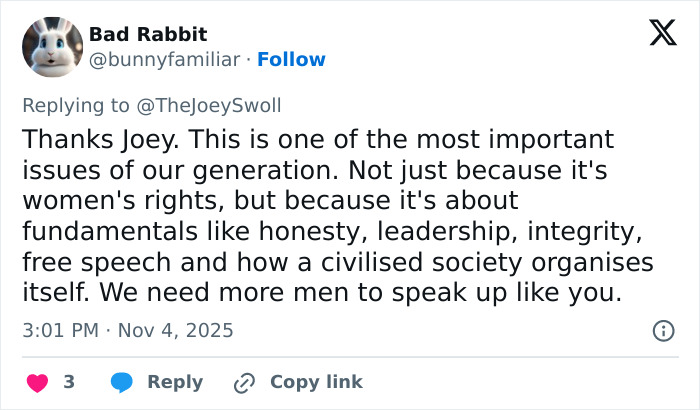Click the reply speech bubble icon
Screen dimensions: 700x410
122,382
